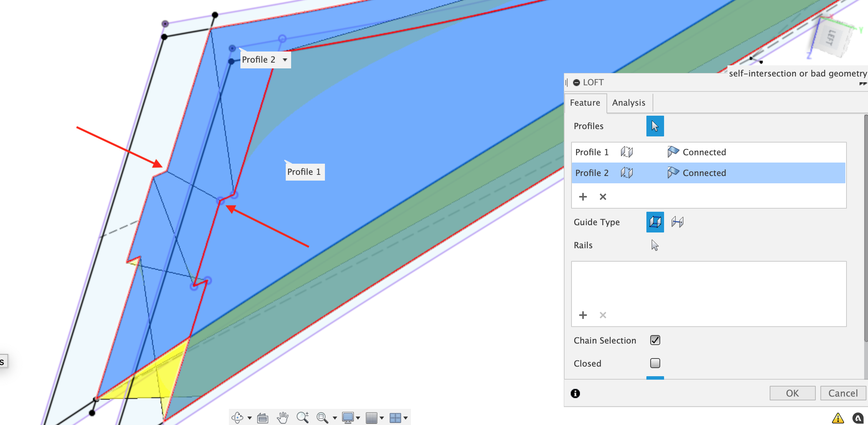868x425 pixels.
Task: Select the Orbit tool in navigation bar
Action: point(237,417)
